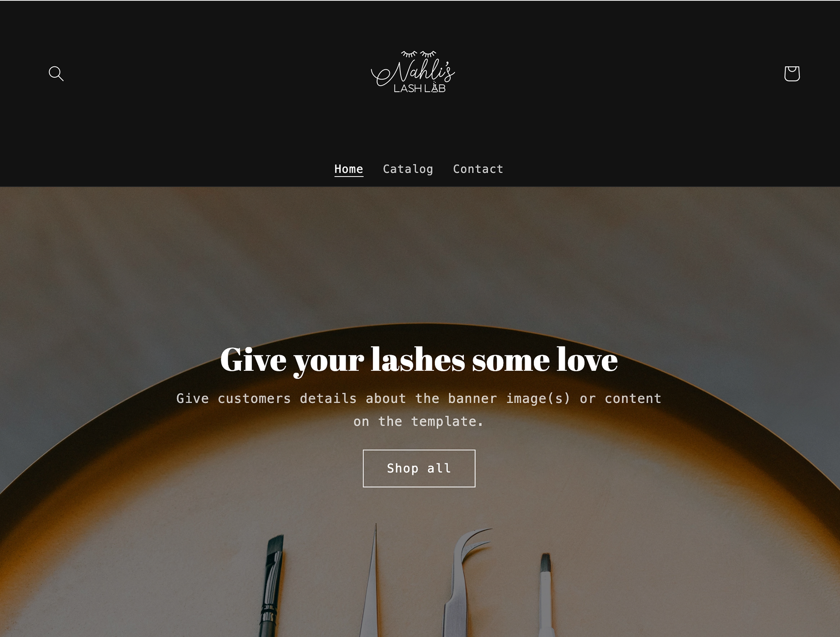840x637 pixels.
Task: Click the underline beneath the Home link
Action: (x=349, y=176)
